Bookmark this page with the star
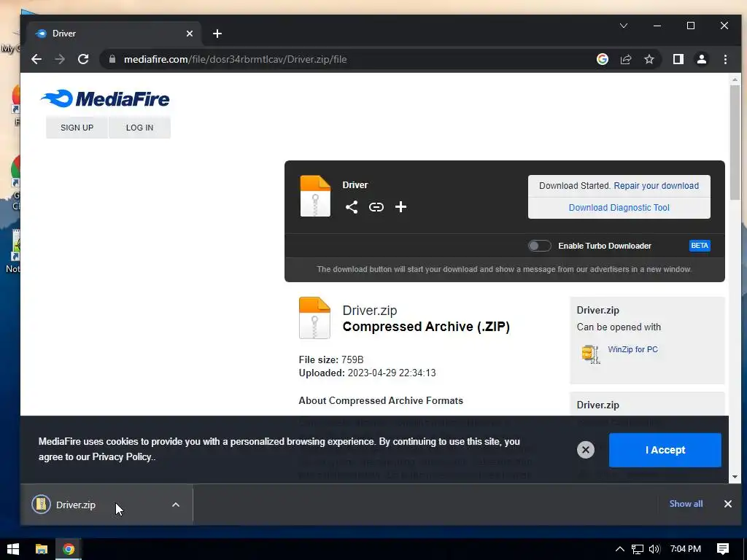Image resolution: width=747 pixels, height=560 pixels. pyautogui.click(x=649, y=59)
